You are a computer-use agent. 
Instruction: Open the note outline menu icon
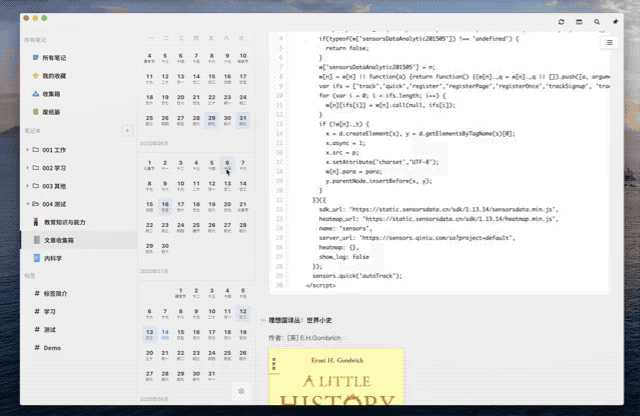[x=609, y=42]
